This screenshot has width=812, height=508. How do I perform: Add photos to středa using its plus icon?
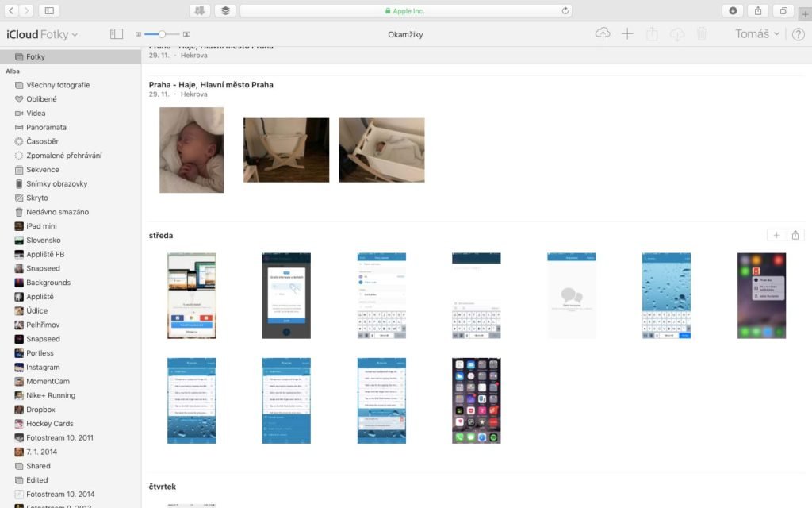point(777,235)
